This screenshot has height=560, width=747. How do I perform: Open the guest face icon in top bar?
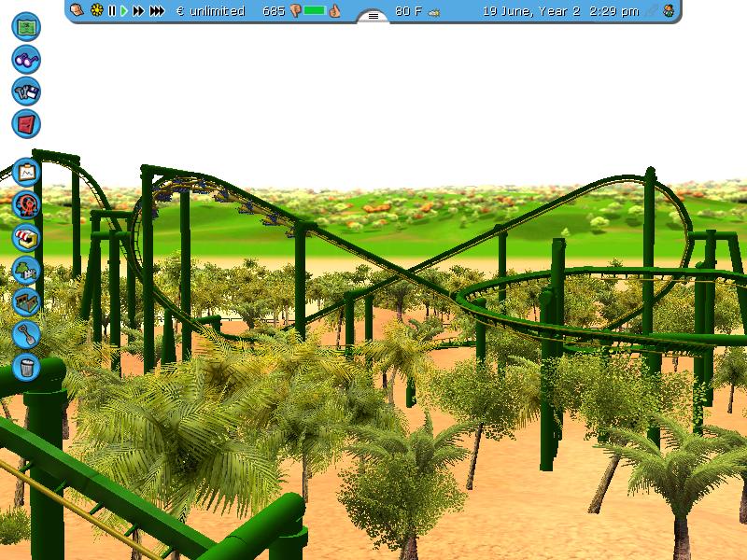click(669, 10)
